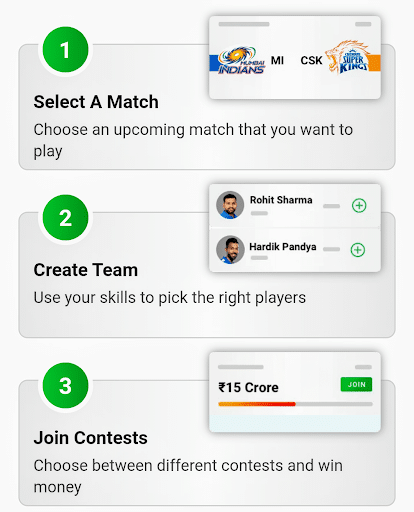Add Hardik Pandya using plus icon

(358, 250)
